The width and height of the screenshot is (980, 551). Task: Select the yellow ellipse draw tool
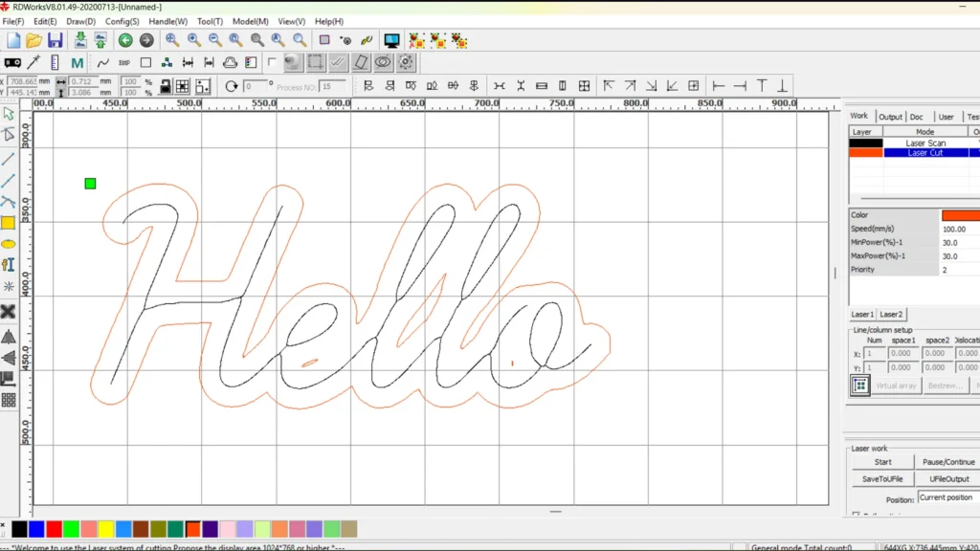8,244
